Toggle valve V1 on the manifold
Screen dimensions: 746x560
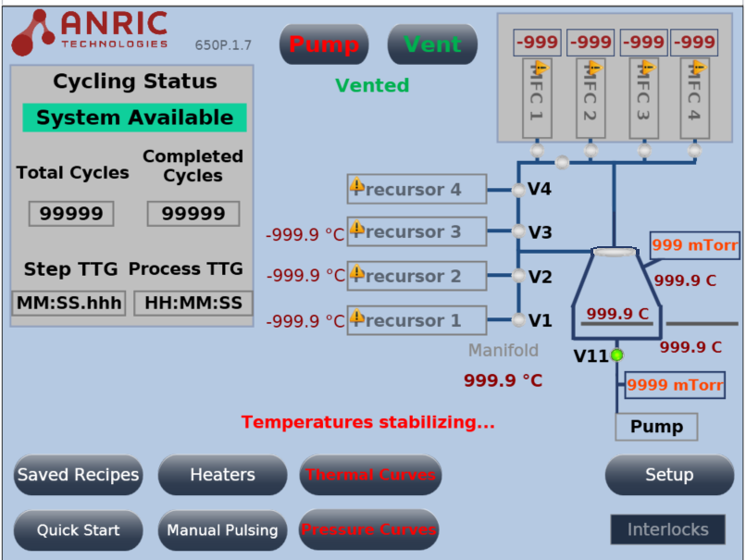[x=518, y=321]
